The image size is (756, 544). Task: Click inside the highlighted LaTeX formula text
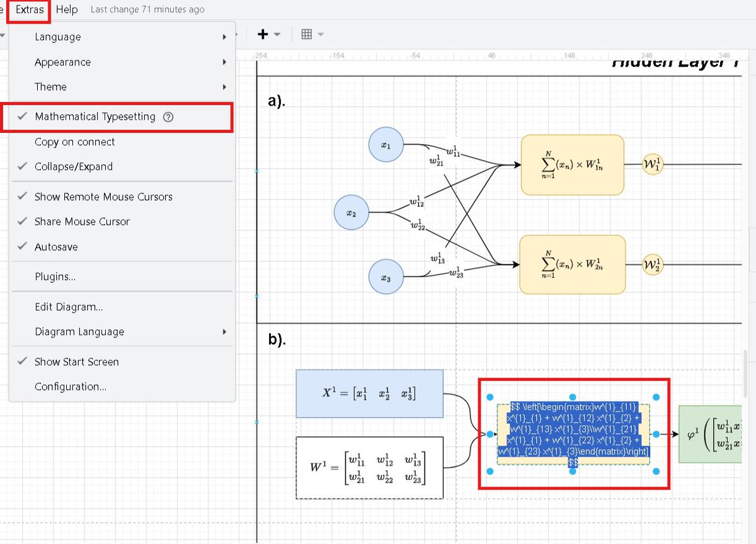(573, 434)
